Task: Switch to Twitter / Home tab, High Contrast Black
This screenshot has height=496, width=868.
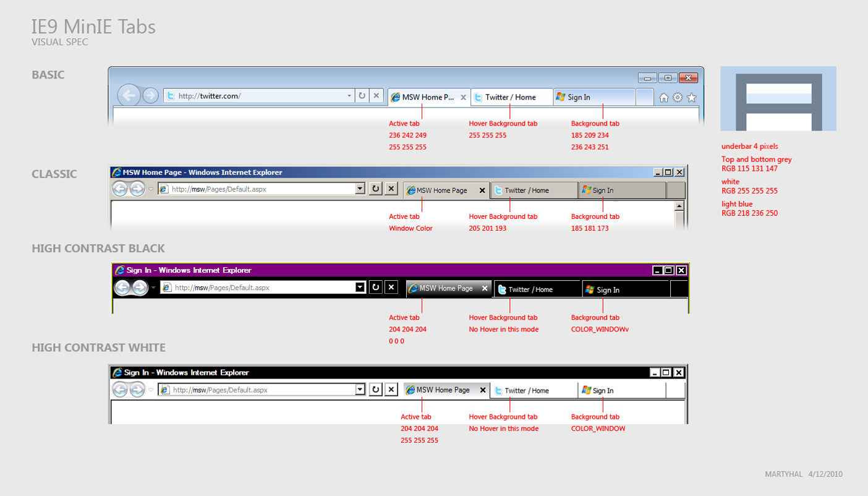Action: tap(537, 289)
